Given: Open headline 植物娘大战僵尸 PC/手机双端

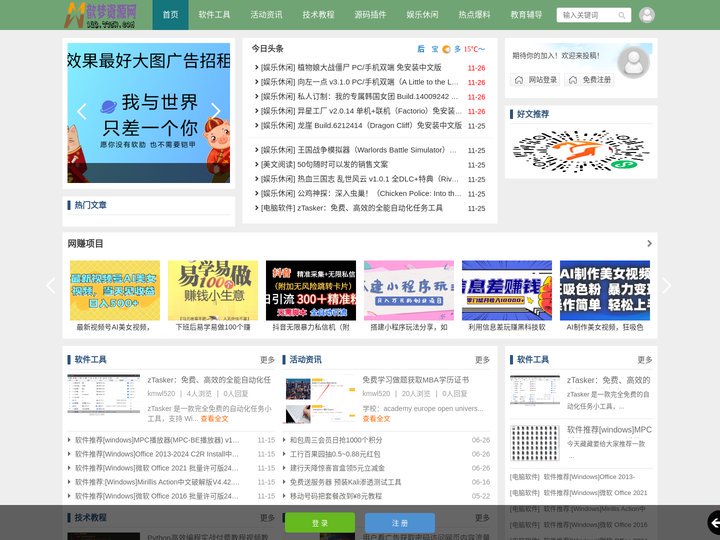Looking at the screenshot, I should click(x=351, y=68).
